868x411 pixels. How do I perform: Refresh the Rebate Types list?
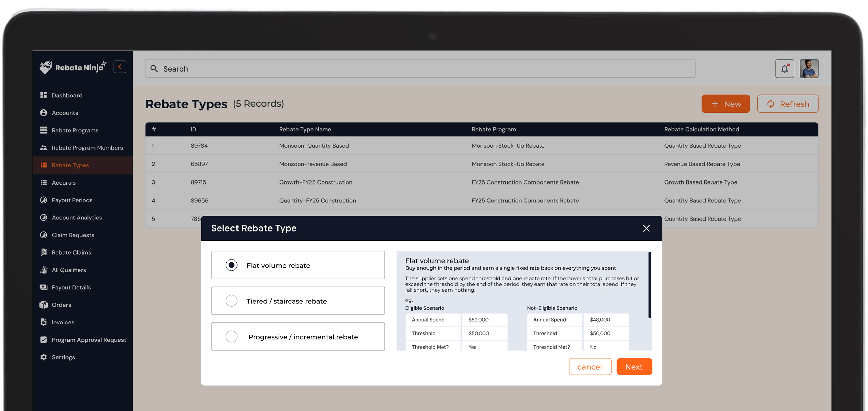[x=788, y=104]
